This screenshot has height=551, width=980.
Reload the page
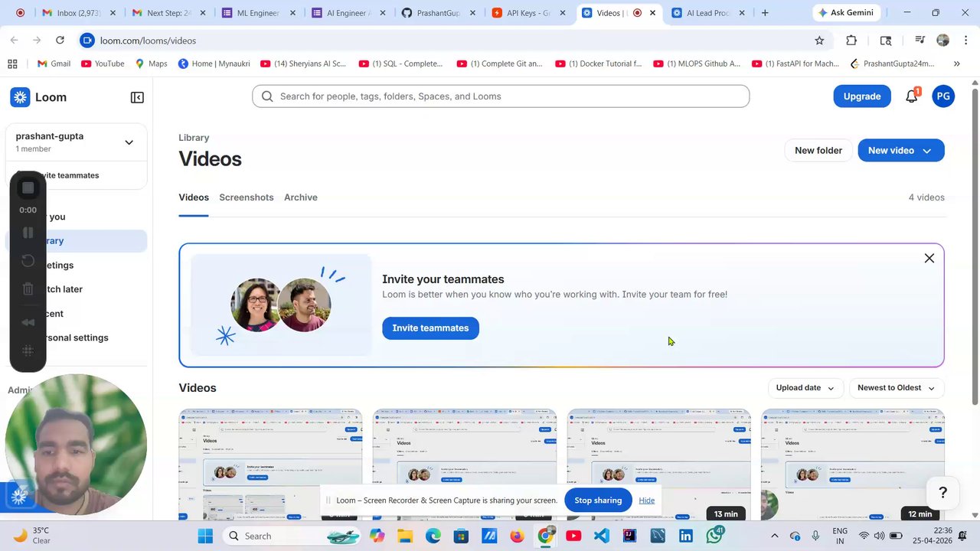[x=60, y=41]
